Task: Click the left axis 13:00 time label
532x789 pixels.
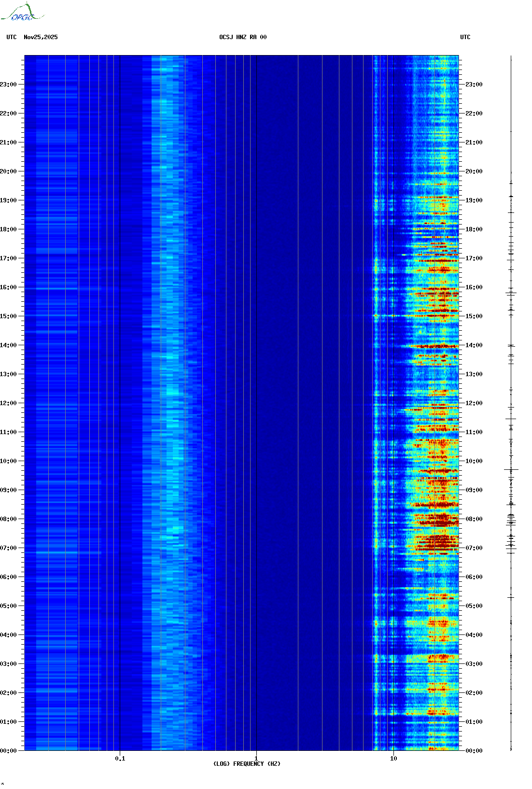Action: coord(8,374)
